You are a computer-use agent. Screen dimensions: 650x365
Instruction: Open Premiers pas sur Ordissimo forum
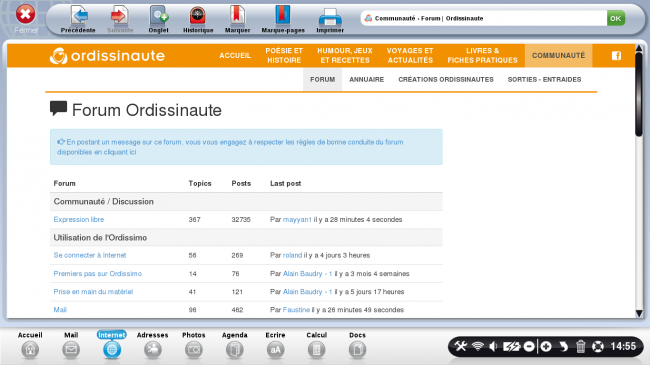coord(97,274)
